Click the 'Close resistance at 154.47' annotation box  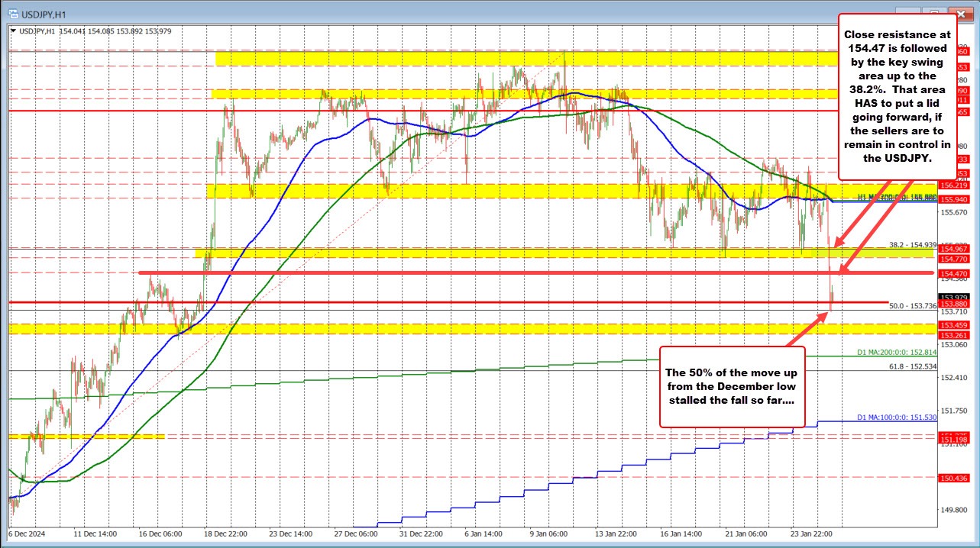tap(897, 95)
